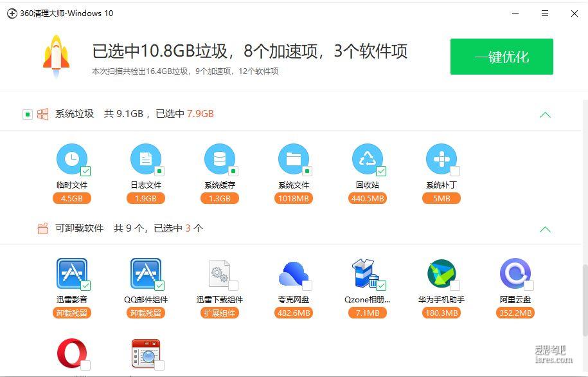Open the 系统文件 folder icon
The width and height of the screenshot is (588, 377).
point(294,159)
